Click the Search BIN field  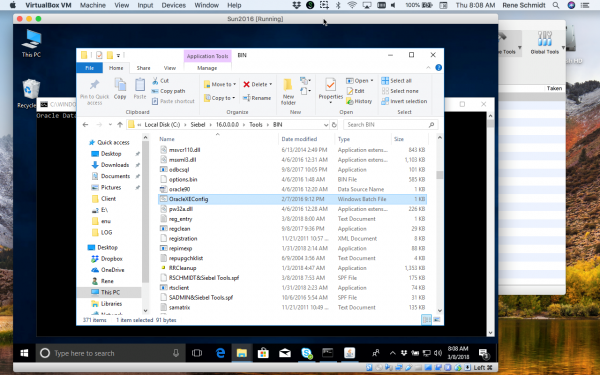tap(390, 125)
